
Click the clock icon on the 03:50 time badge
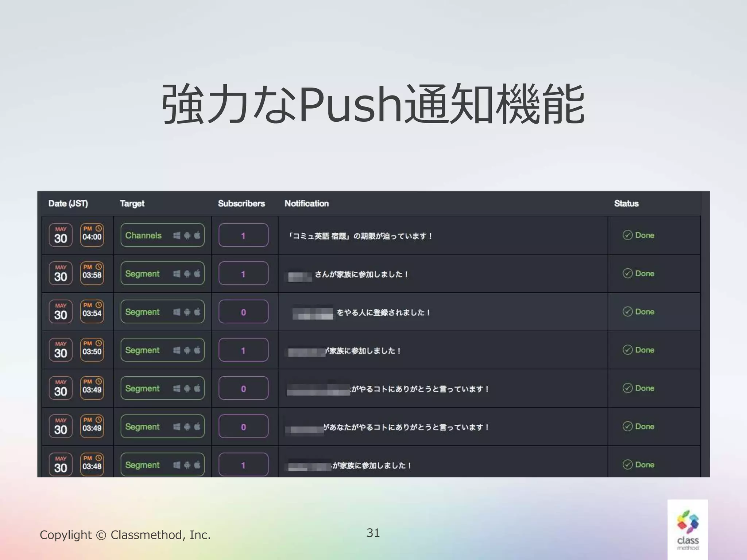point(98,343)
